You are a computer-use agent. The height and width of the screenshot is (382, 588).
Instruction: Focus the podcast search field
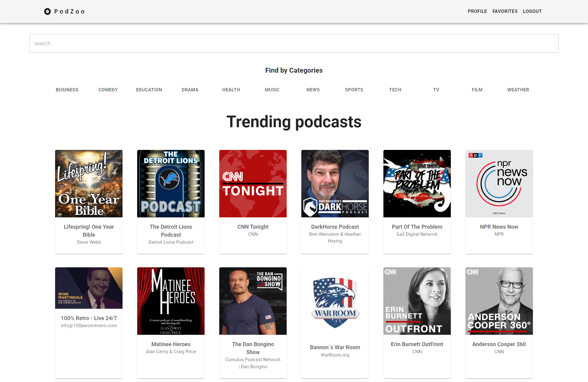coord(294,44)
